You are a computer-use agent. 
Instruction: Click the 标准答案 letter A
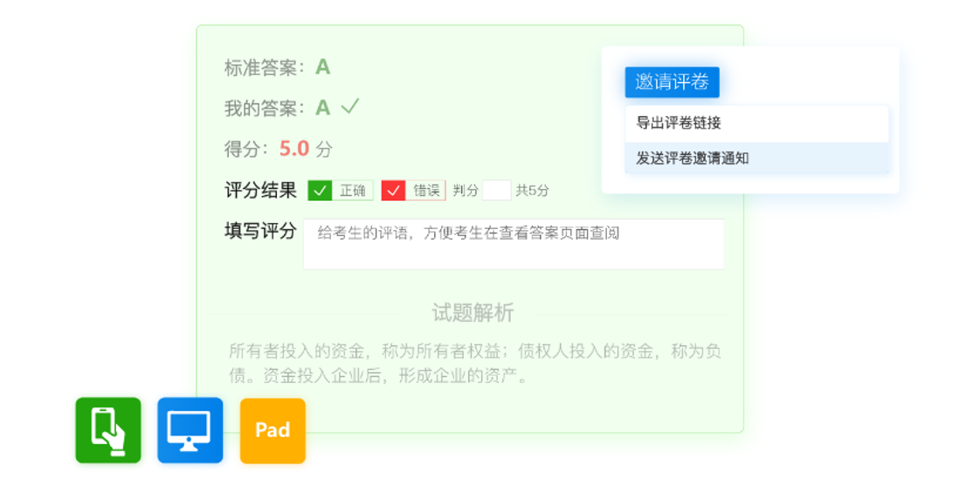(x=323, y=67)
